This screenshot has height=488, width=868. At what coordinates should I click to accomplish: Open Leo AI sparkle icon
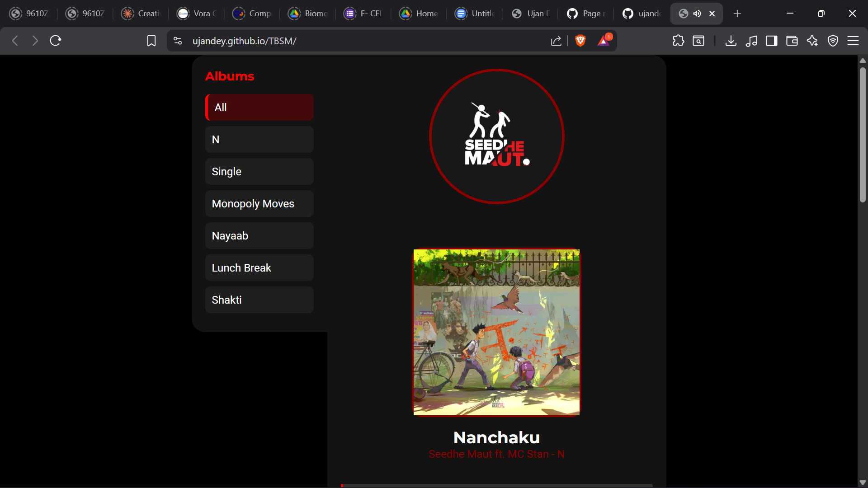(x=812, y=41)
